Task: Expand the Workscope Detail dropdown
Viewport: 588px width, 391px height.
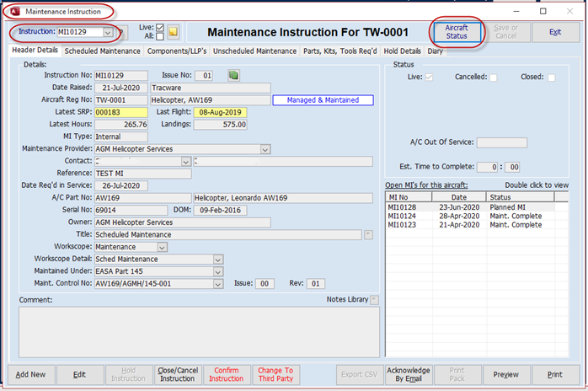Action: tap(218, 260)
